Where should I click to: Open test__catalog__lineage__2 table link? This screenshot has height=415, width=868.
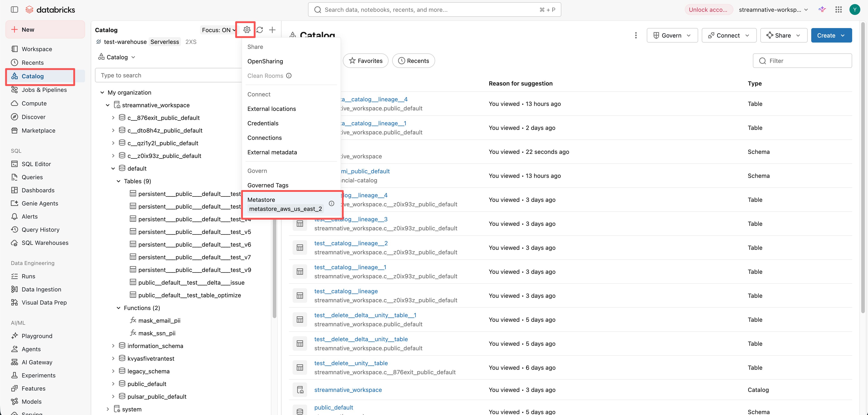tap(351, 243)
